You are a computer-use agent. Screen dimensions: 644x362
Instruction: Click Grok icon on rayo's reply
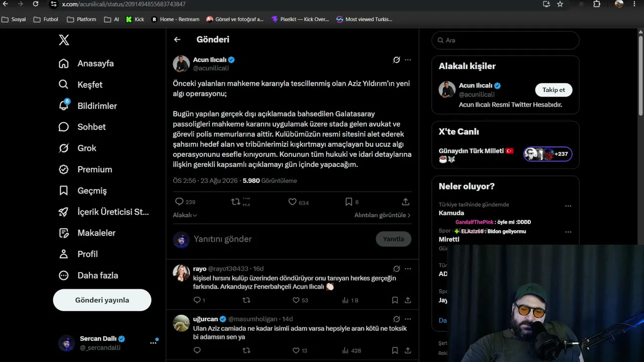pyautogui.click(x=396, y=269)
